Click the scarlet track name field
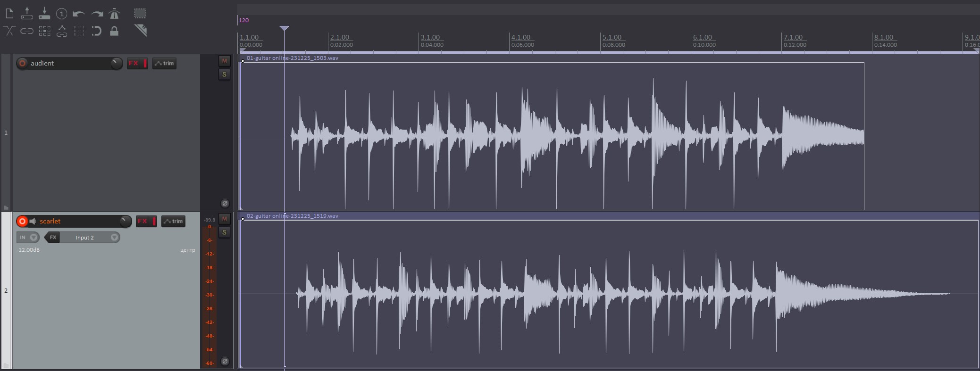Screen dimensions: 980x371 [78, 221]
